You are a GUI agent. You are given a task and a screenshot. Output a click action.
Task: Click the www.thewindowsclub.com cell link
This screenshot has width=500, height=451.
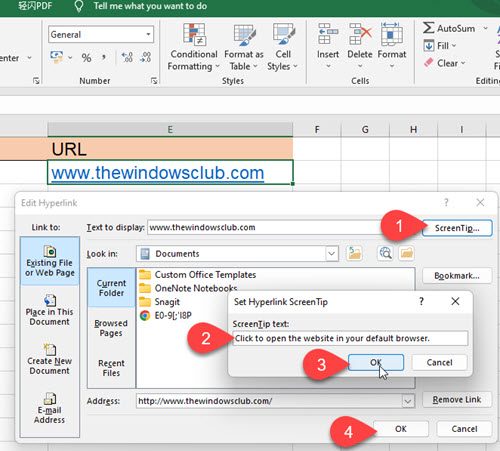tap(158, 173)
